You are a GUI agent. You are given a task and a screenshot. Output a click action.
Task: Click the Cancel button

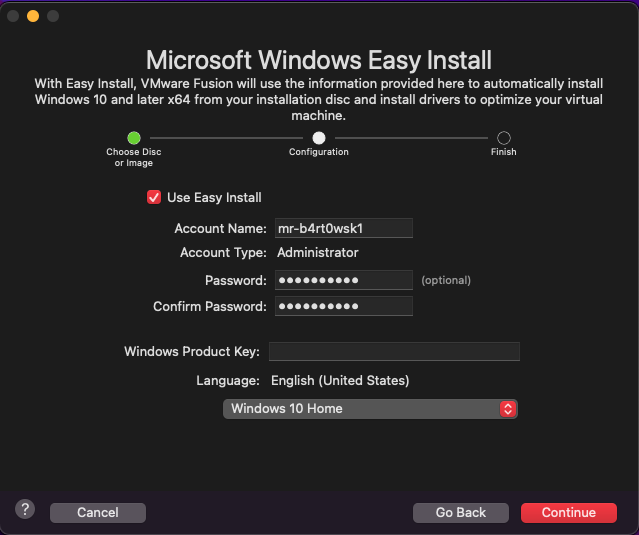click(x=98, y=513)
